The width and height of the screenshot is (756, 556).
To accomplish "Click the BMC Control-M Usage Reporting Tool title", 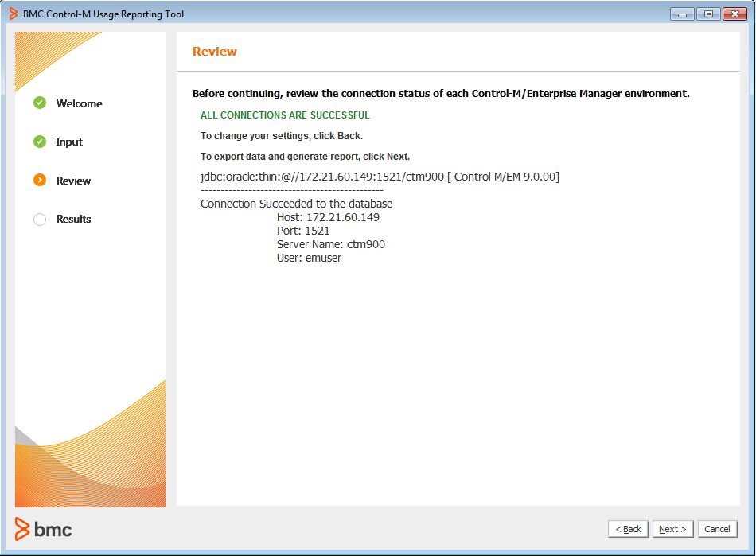I will (103, 14).
